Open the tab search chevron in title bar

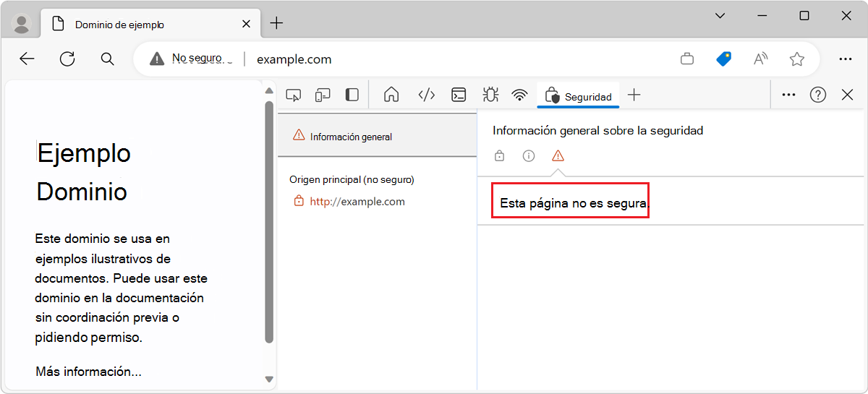(720, 16)
